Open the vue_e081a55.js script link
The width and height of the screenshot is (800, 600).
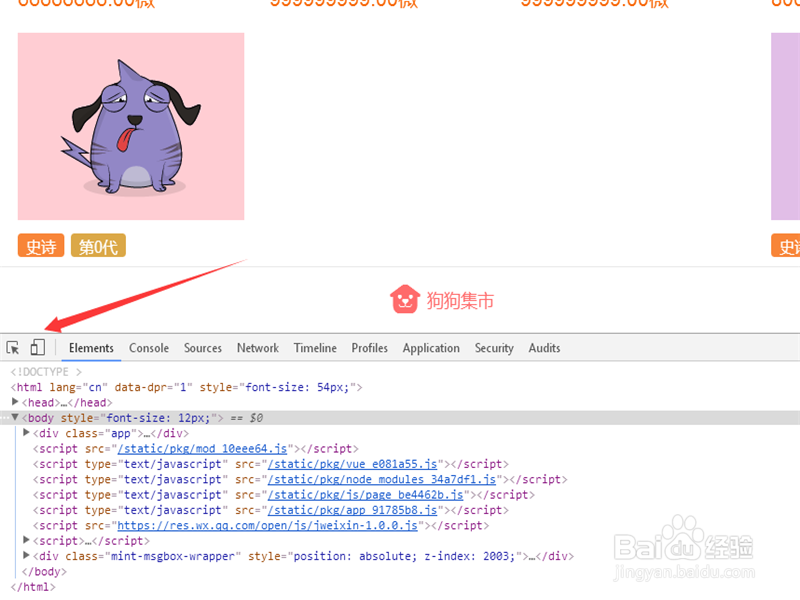[x=352, y=464]
